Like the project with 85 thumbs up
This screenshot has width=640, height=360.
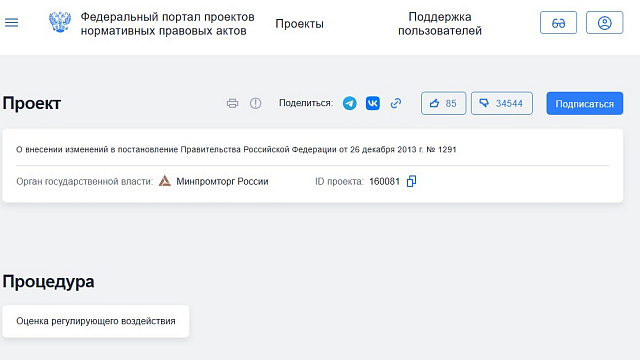[x=443, y=103]
